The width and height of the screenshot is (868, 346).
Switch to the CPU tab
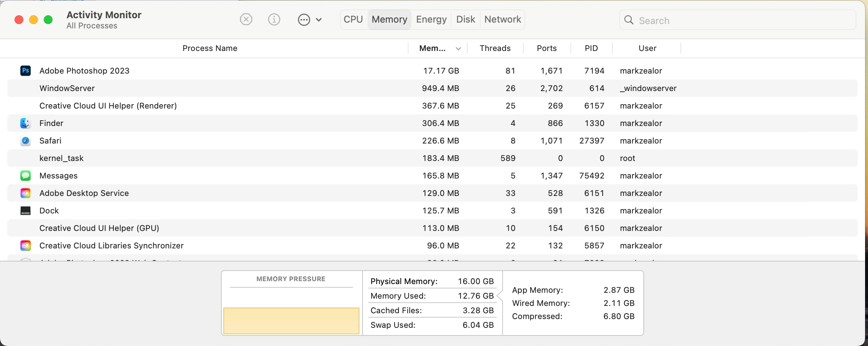point(353,19)
